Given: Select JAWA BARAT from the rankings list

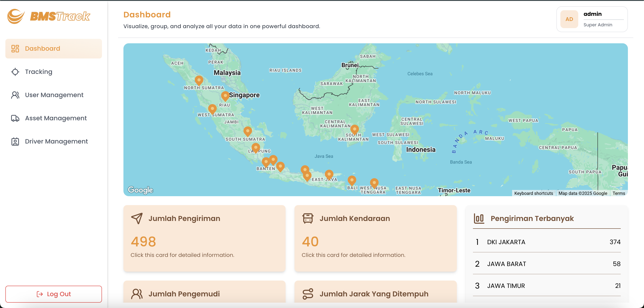Looking at the screenshot, I should tap(506, 264).
